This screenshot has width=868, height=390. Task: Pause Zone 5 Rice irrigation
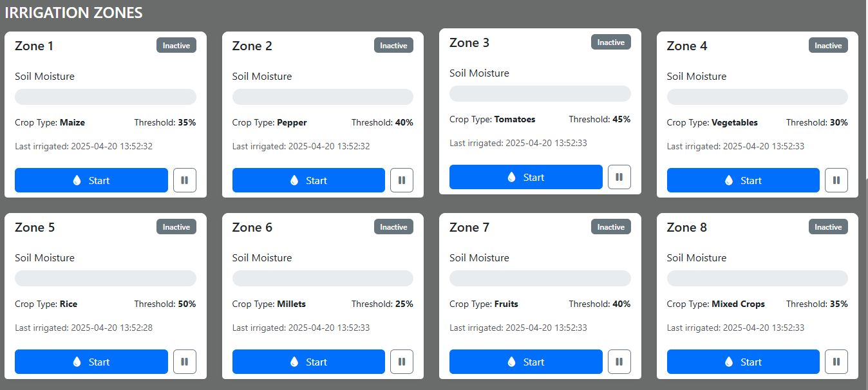coord(185,362)
